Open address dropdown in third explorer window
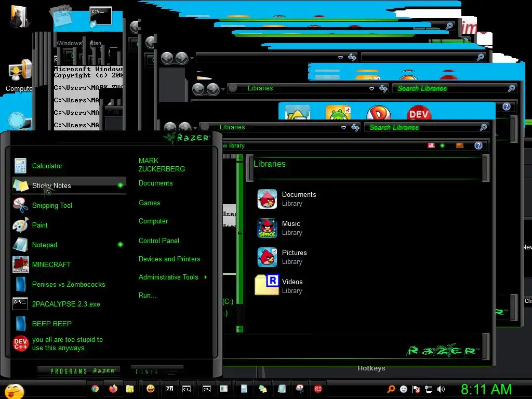 [x=340, y=58]
